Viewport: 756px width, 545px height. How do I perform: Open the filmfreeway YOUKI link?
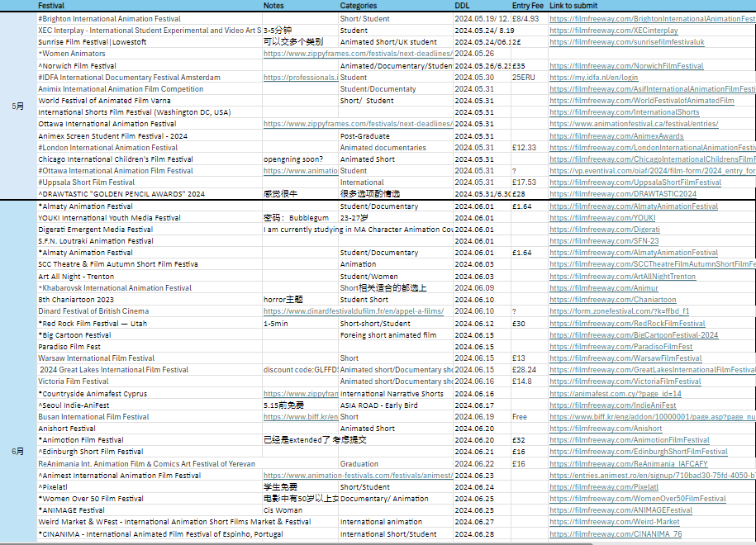(602, 218)
